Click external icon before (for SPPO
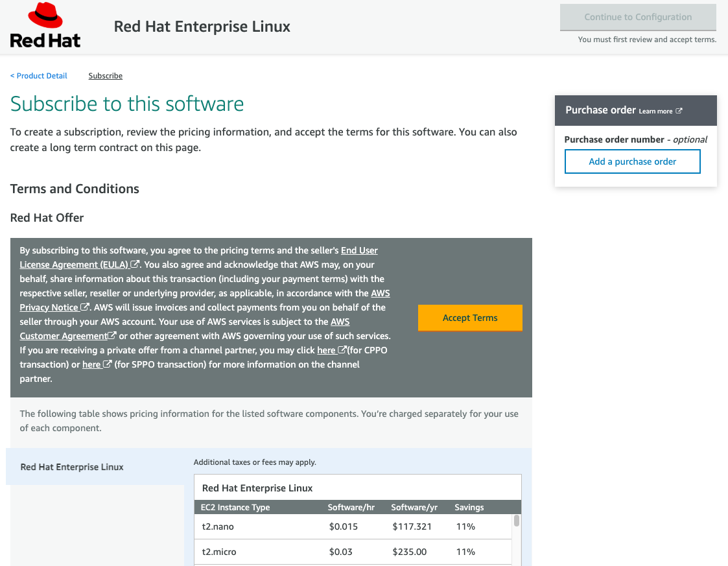728x566 pixels. click(x=107, y=364)
